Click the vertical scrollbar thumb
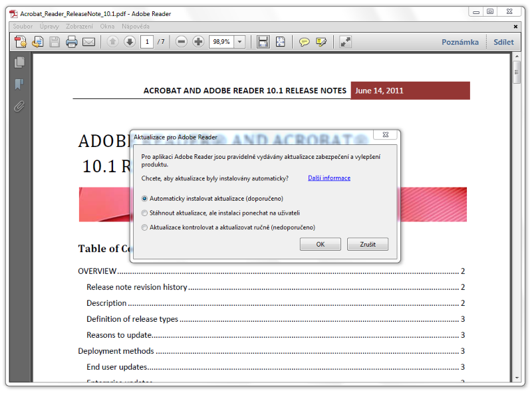532x393 pixels. coord(517,72)
